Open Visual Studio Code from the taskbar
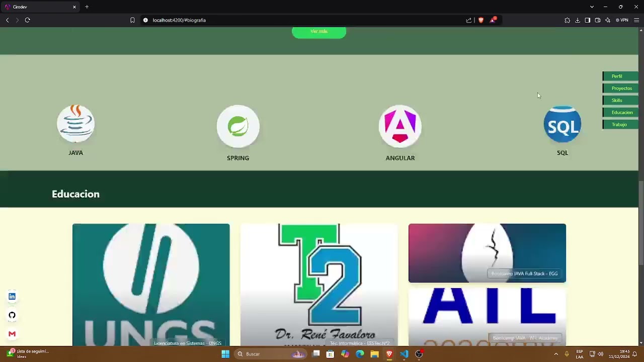 tap(404, 354)
